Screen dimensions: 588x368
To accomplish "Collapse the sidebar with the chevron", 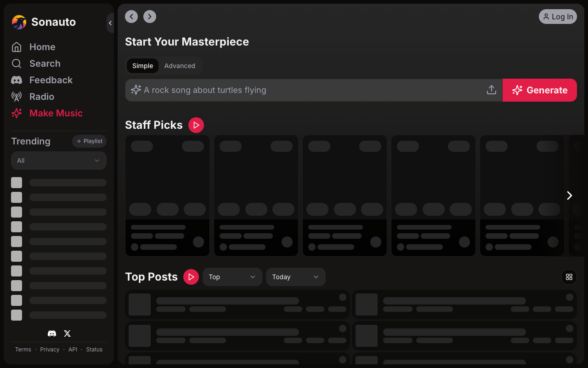I will (110, 23).
